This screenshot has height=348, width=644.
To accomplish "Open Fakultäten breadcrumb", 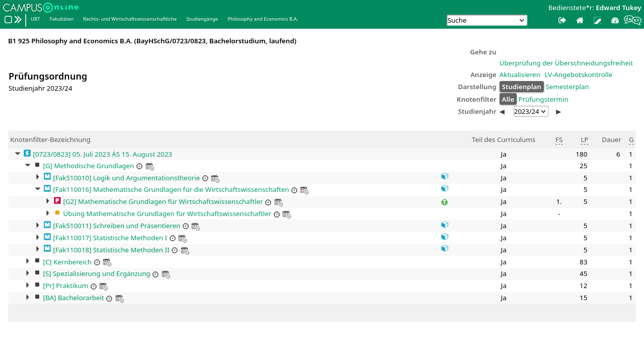I will coord(61,19).
